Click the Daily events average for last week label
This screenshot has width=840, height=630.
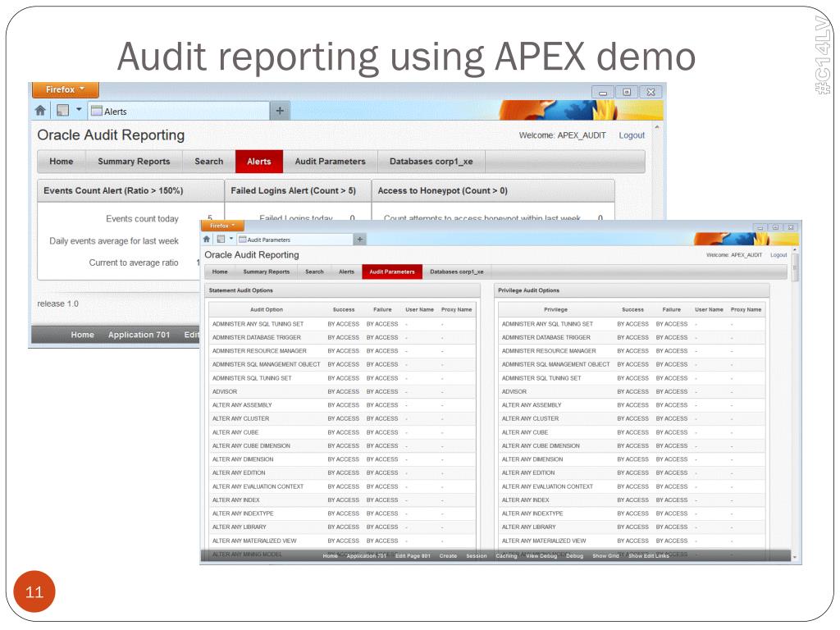tap(114, 241)
